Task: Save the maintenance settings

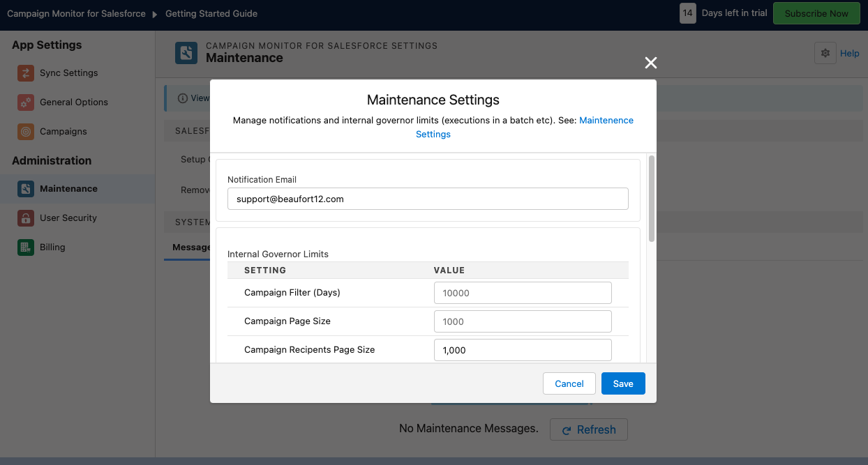Action: coord(623,383)
